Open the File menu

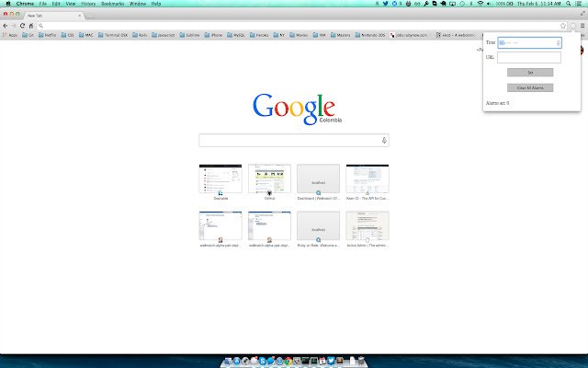43,4
